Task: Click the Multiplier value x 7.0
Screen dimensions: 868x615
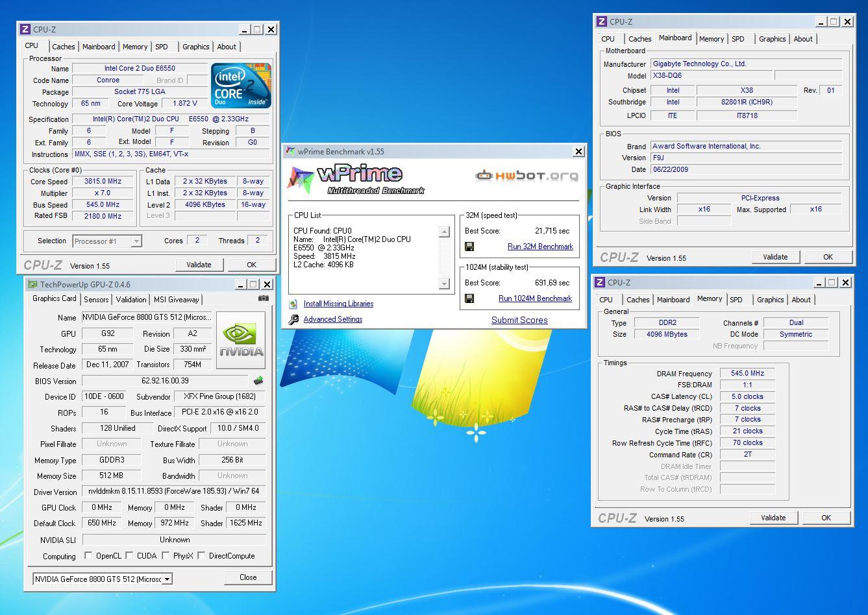Action: 103,193
